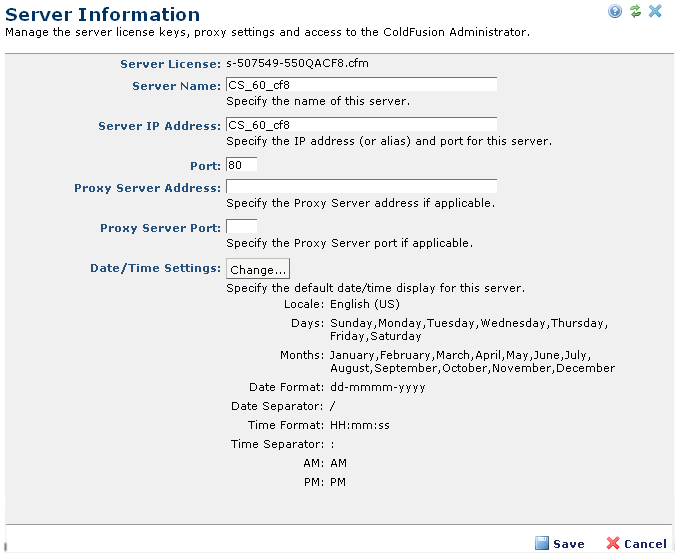Close the Server Information dialog with the blue X
675x553 pixels.
click(655, 11)
